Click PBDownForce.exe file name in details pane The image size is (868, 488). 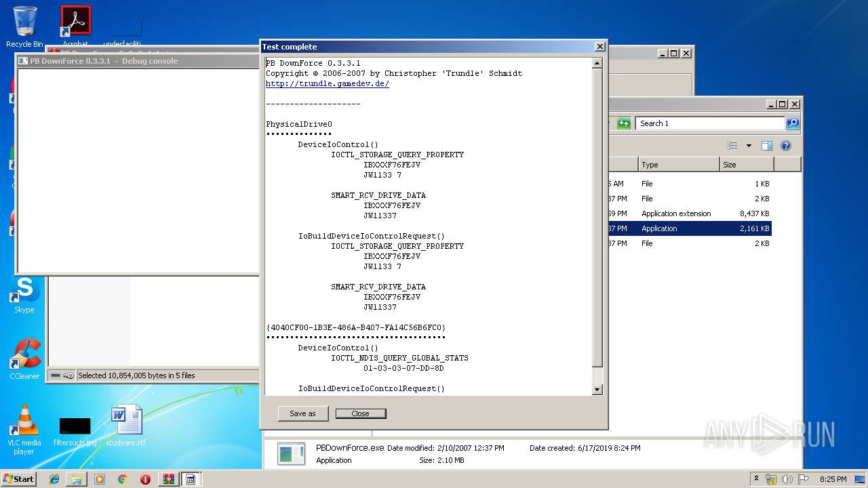click(350, 448)
